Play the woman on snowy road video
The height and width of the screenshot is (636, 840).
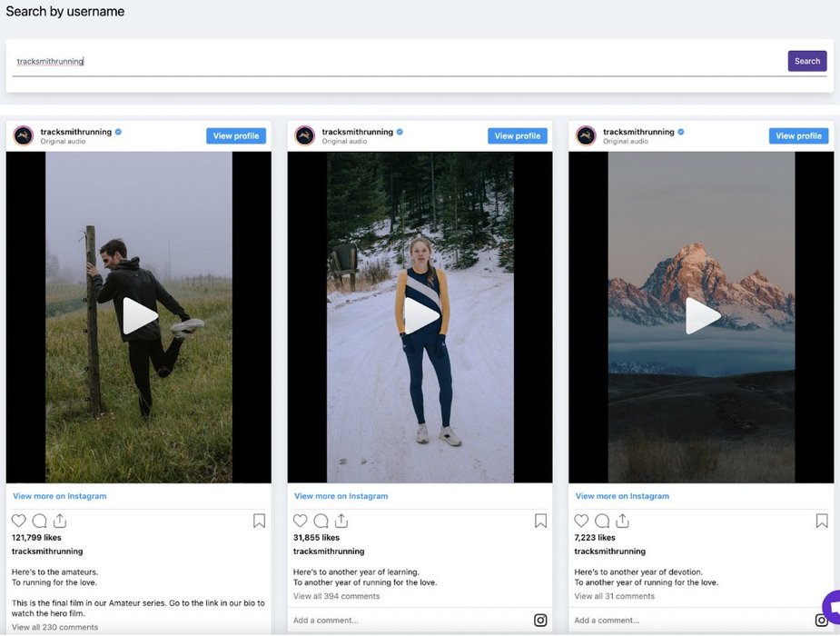tap(421, 316)
